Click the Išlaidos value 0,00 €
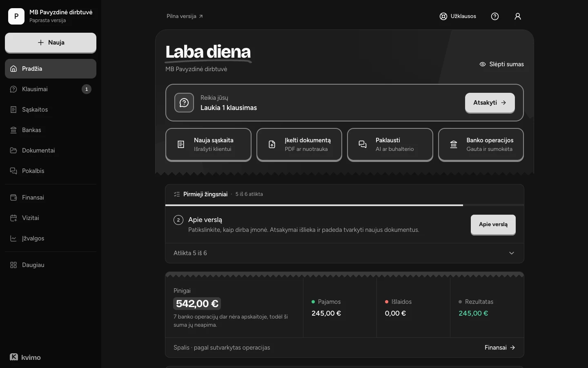The width and height of the screenshot is (588, 368). point(395,313)
